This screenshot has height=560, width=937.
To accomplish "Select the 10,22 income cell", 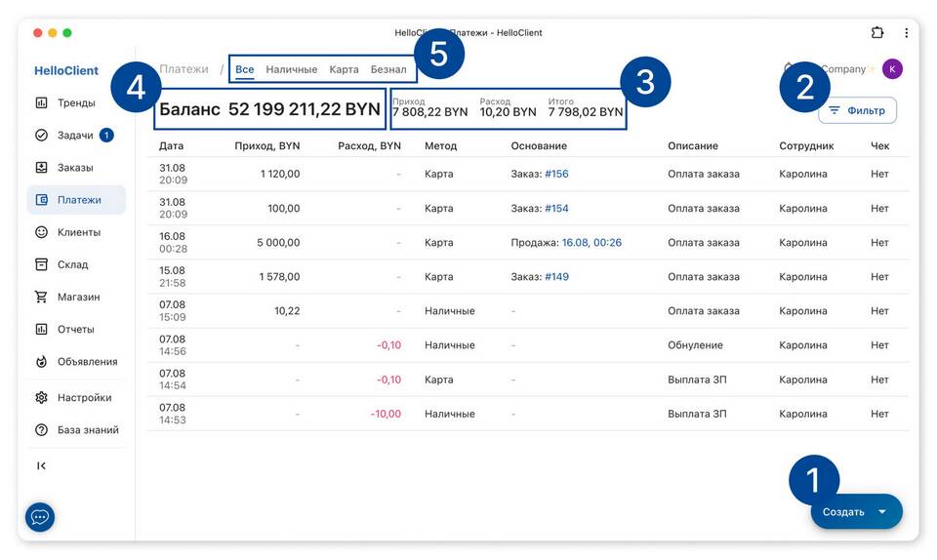I will pos(287,310).
